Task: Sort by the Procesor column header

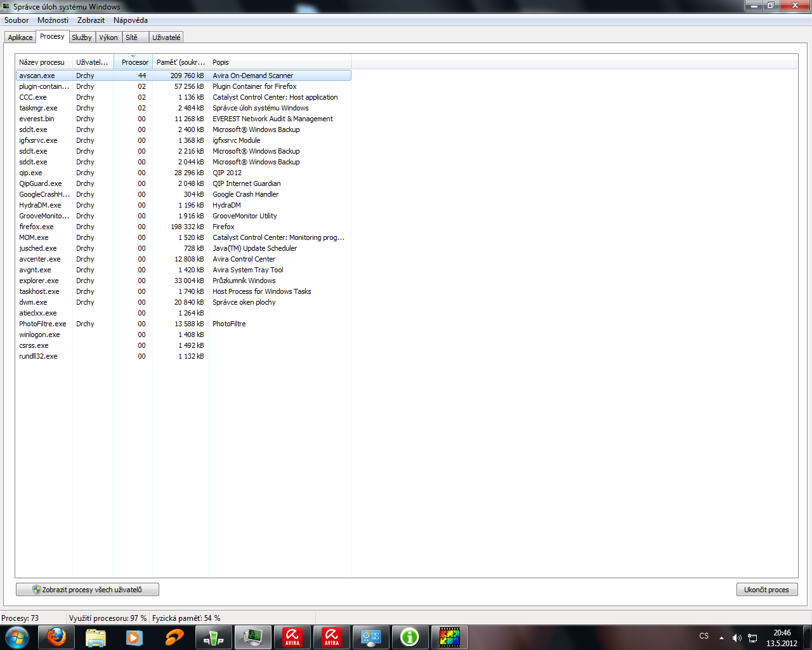Action: pos(133,62)
